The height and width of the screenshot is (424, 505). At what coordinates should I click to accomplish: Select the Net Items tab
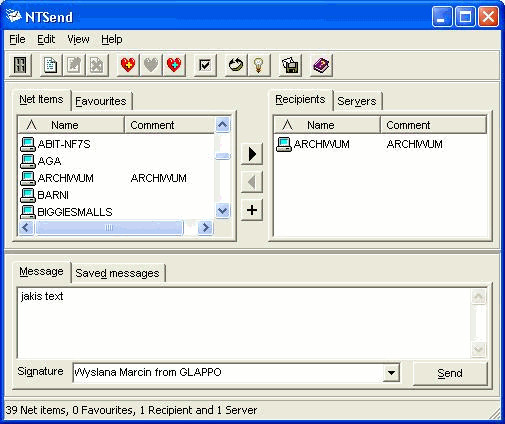pyautogui.click(x=41, y=99)
